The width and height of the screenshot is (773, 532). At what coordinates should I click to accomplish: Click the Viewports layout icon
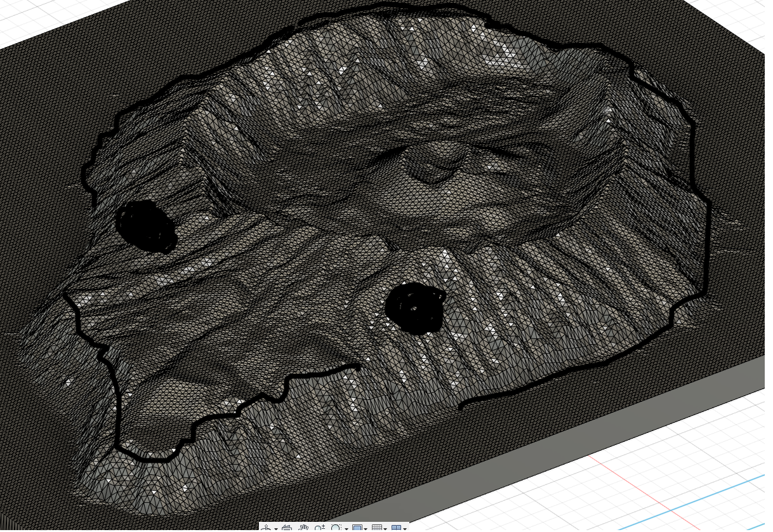[x=397, y=528]
